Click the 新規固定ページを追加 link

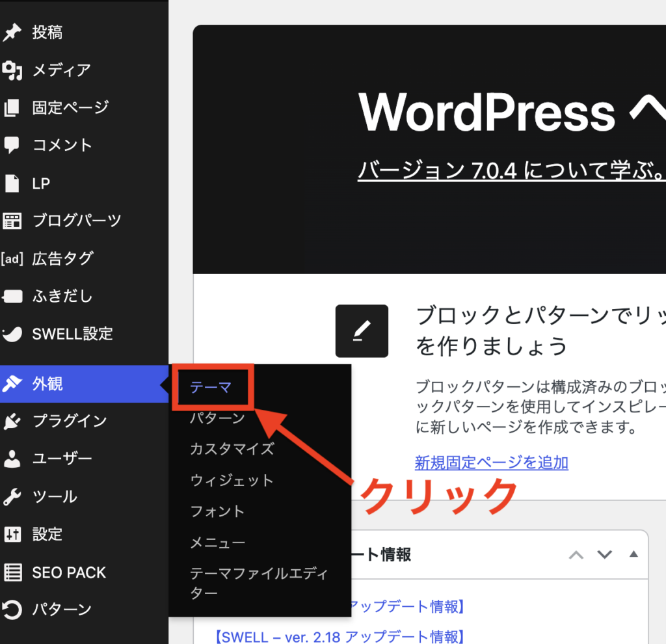point(492,463)
